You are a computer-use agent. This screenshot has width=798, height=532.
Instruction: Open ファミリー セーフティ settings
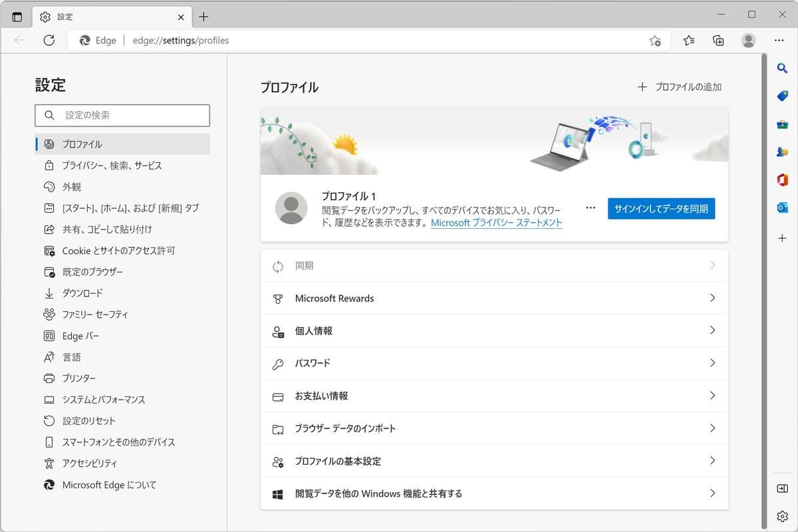[122, 315]
